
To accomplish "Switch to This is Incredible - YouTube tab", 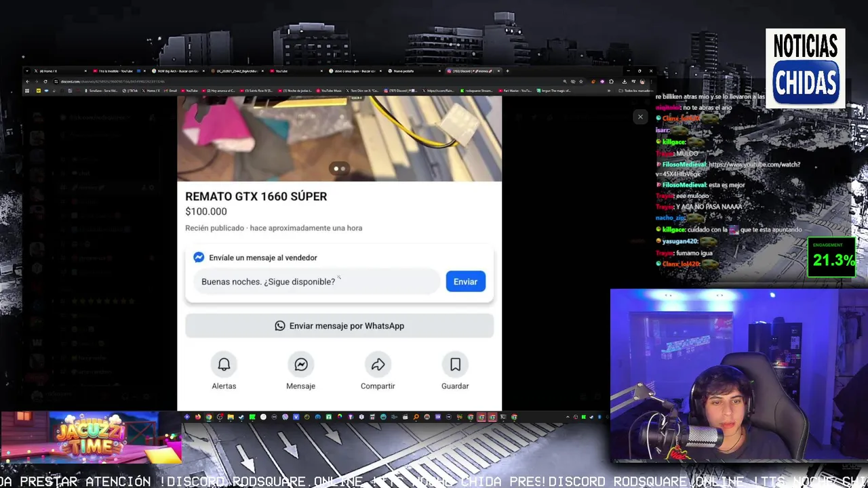I will 119,71.
